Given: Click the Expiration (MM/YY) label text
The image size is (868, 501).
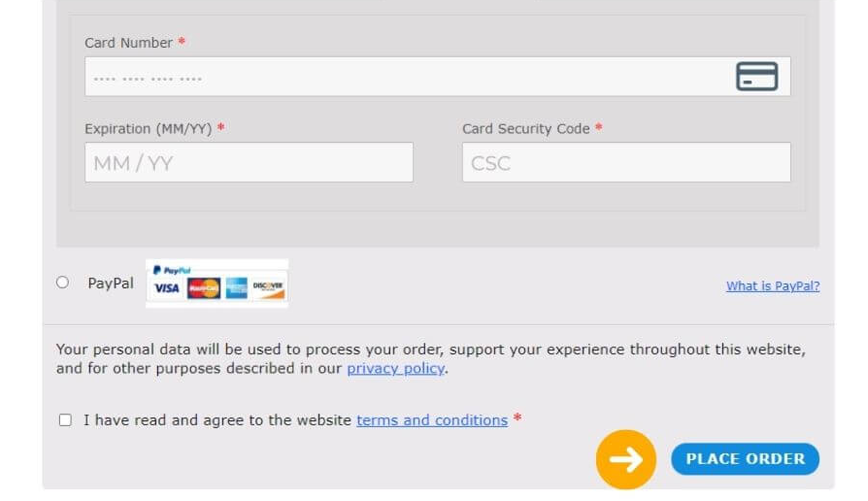Looking at the screenshot, I should (x=149, y=129).
